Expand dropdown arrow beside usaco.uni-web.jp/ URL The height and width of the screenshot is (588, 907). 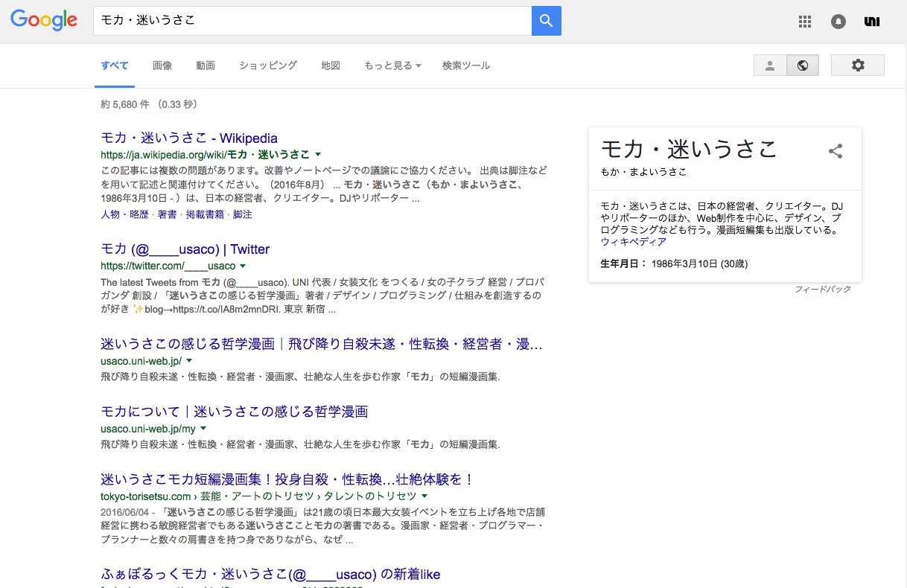[189, 360]
